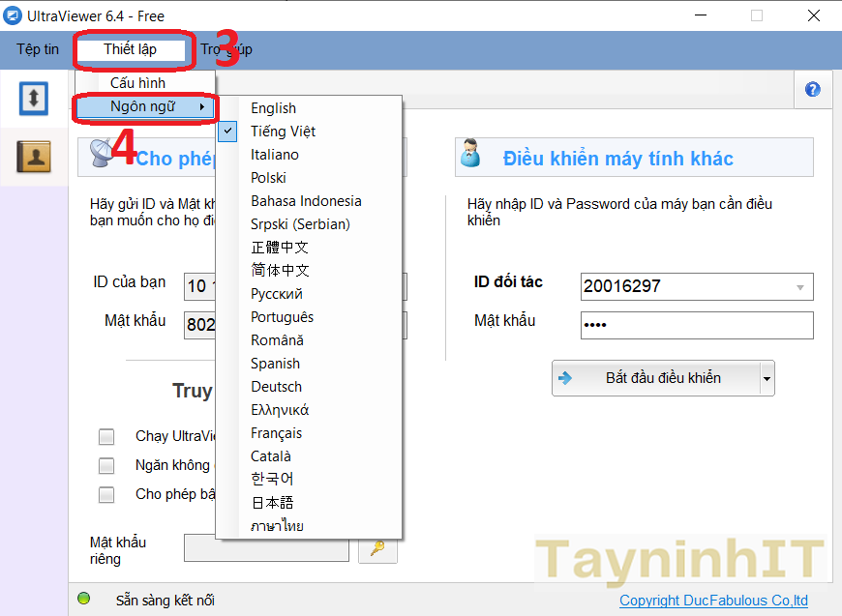Tick the Cho phép bật checkbox

106,495
